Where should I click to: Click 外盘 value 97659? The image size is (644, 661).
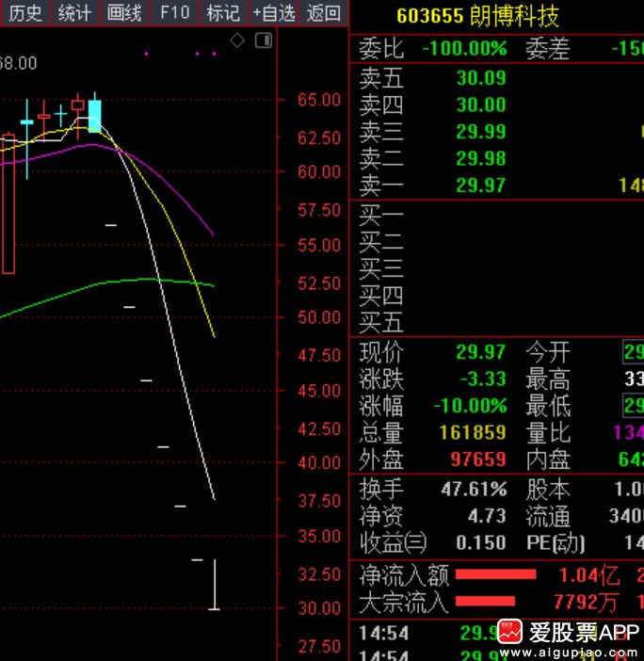point(478,459)
